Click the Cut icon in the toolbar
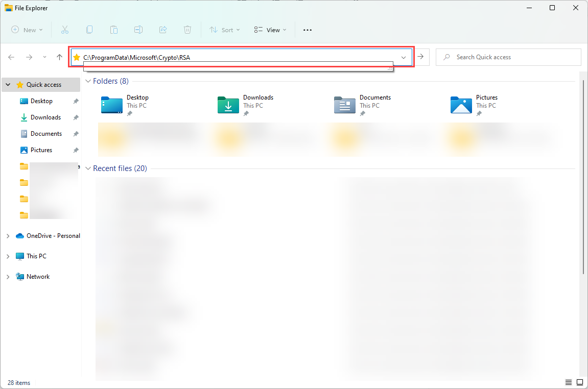This screenshot has height=389, width=588. coord(65,30)
